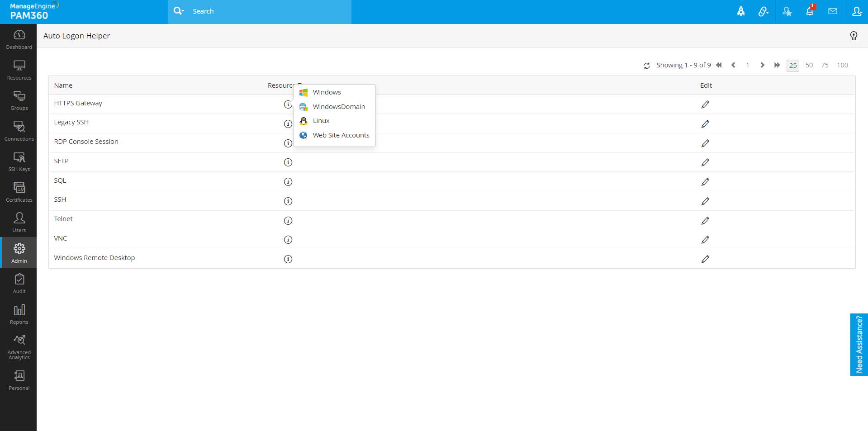Image resolution: width=868 pixels, height=431 pixels.
Task: Show resource type info for SFTP
Action: [288, 162]
